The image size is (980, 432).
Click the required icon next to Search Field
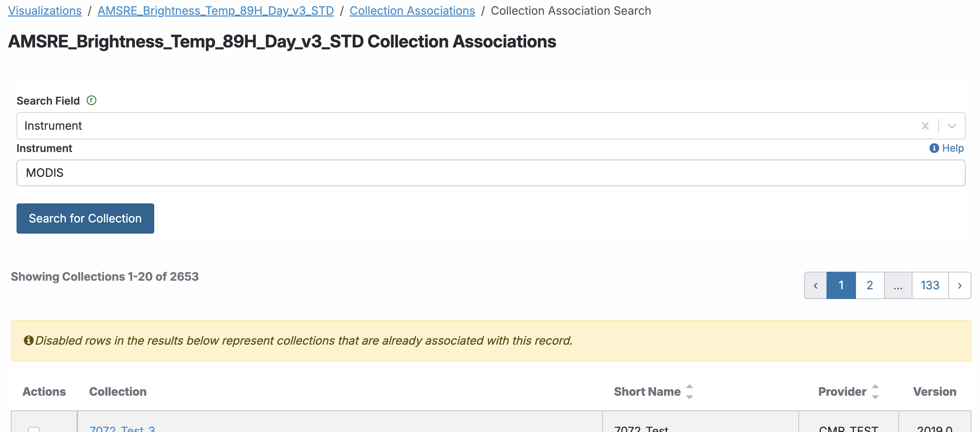pos(91,100)
